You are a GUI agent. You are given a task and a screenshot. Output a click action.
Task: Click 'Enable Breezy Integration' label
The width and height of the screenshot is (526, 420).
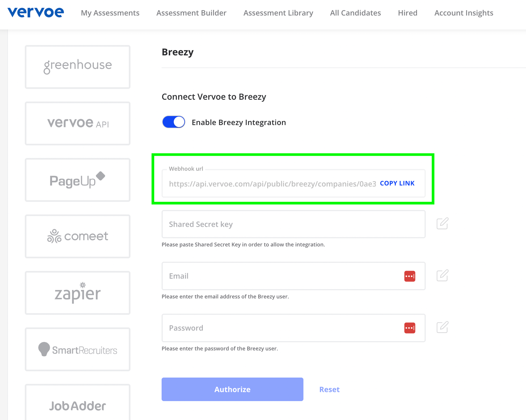click(239, 122)
